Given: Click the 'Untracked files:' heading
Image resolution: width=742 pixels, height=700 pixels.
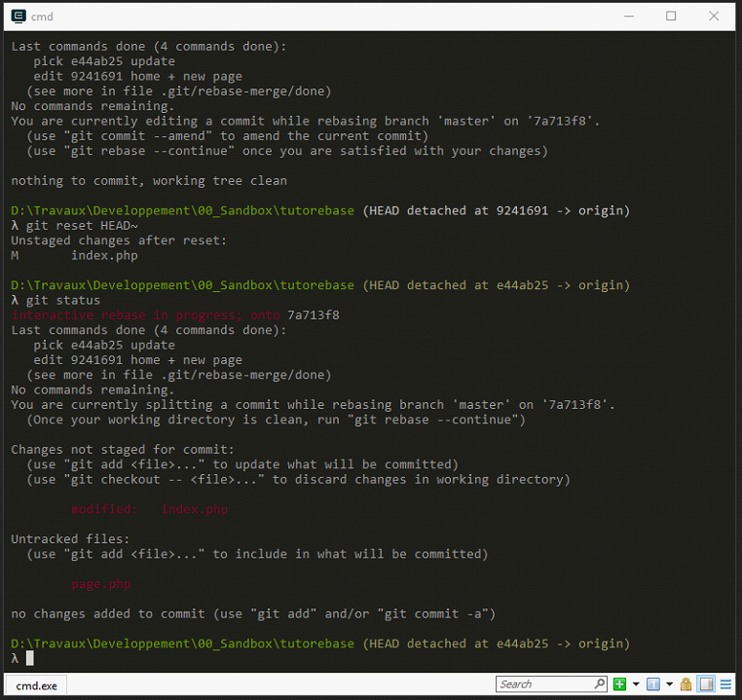Looking at the screenshot, I should [70, 538].
